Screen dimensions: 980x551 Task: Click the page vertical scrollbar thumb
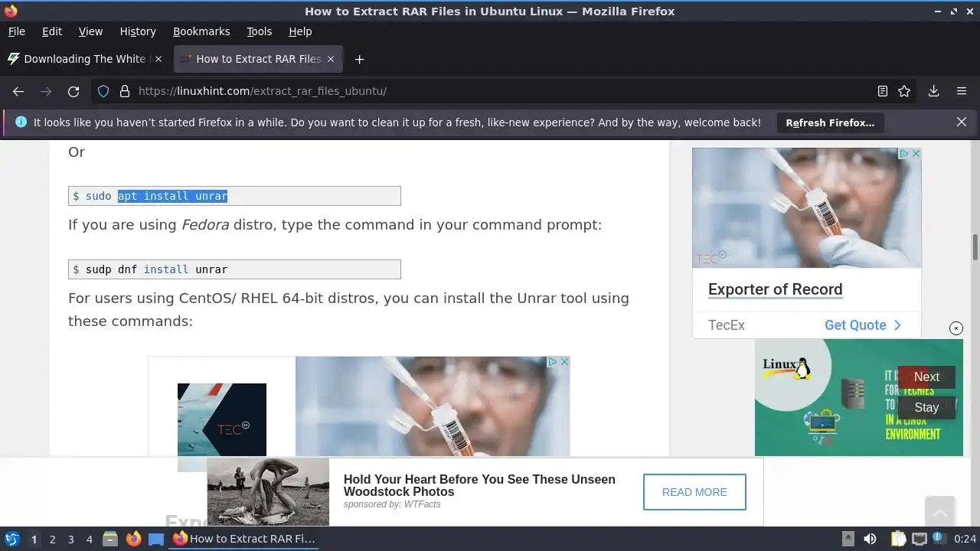pyautogui.click(x=975, y=247)
